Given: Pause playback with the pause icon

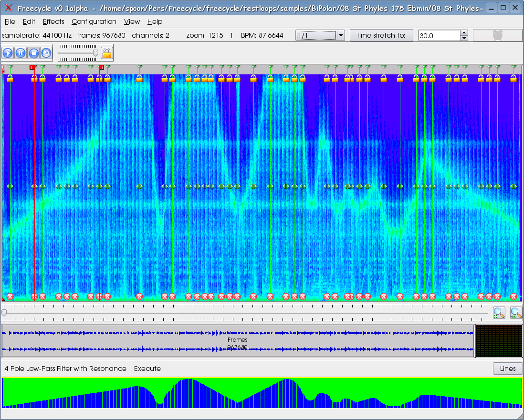Looking at the screenshot, I should 21,53.
